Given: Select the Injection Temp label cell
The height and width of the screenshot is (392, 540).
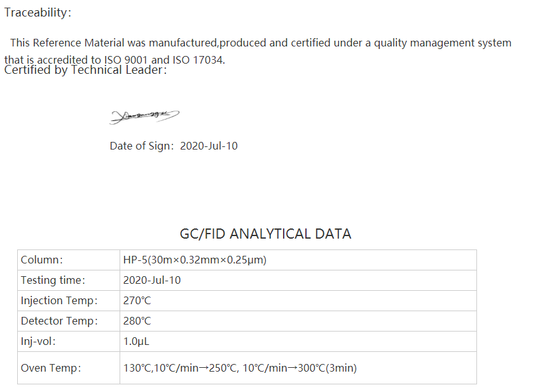Looking at the screenshot, I should (x=69, y=300).
